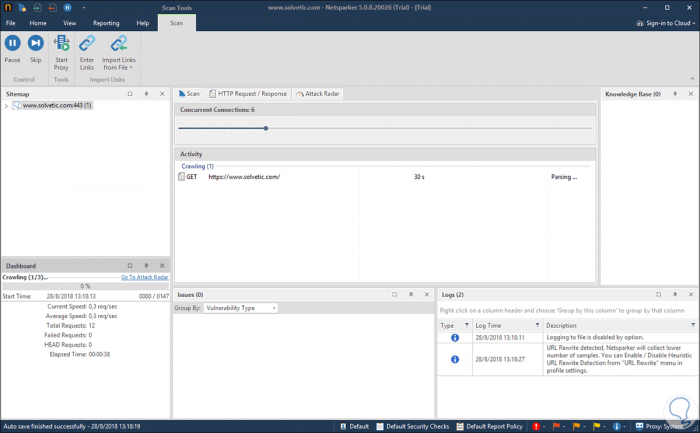
Task: Open the Group By Vulnerability Type dropdown
Action: click(241, 308)
